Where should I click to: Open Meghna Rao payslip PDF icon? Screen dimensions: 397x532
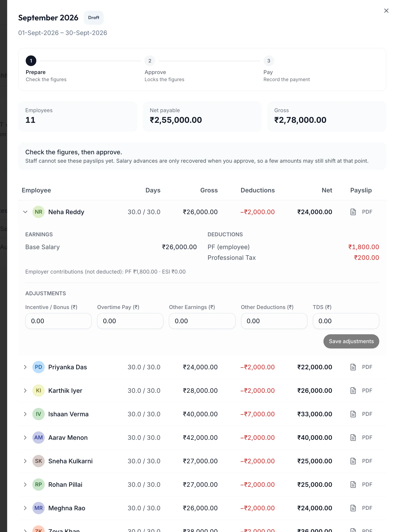tap(353, 508)
